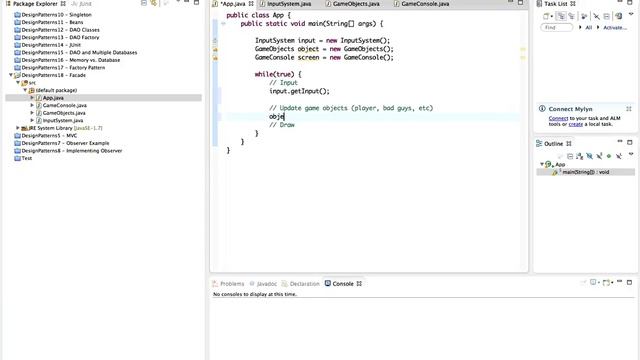
Task: Select DesignPatterns16 - Memory vs. Database
Action: pos(71,60)
